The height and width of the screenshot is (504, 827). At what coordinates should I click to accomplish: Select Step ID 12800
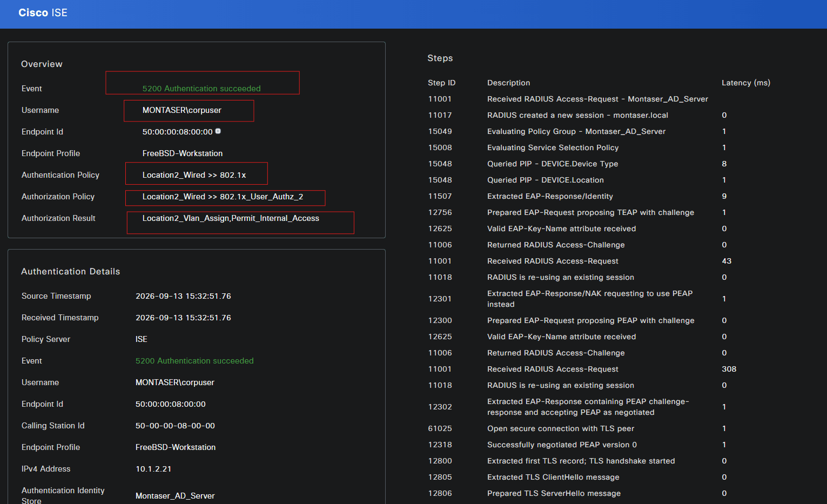pyautogui.click(x=440, y=461)
